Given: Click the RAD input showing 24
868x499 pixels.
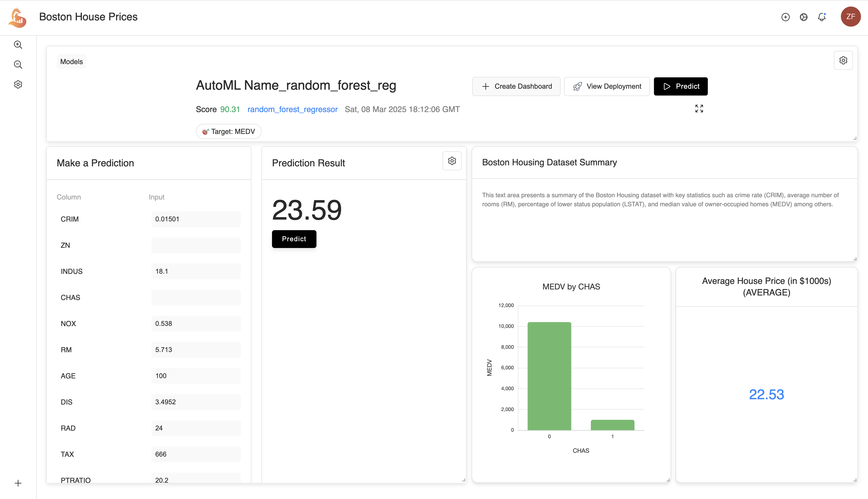Looking at the screenshot, I should pos(196,428).
